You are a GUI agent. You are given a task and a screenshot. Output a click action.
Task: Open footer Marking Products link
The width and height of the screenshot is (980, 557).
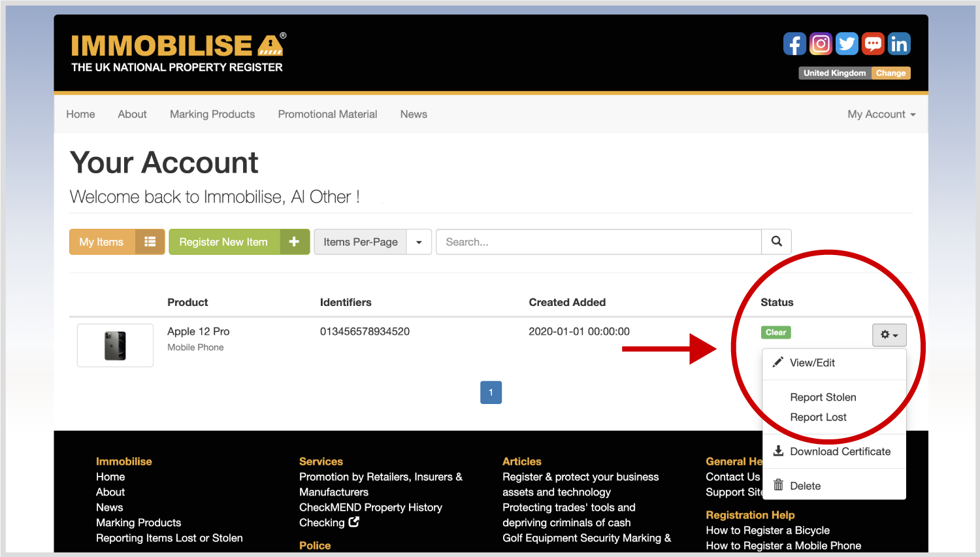point(139,522)
